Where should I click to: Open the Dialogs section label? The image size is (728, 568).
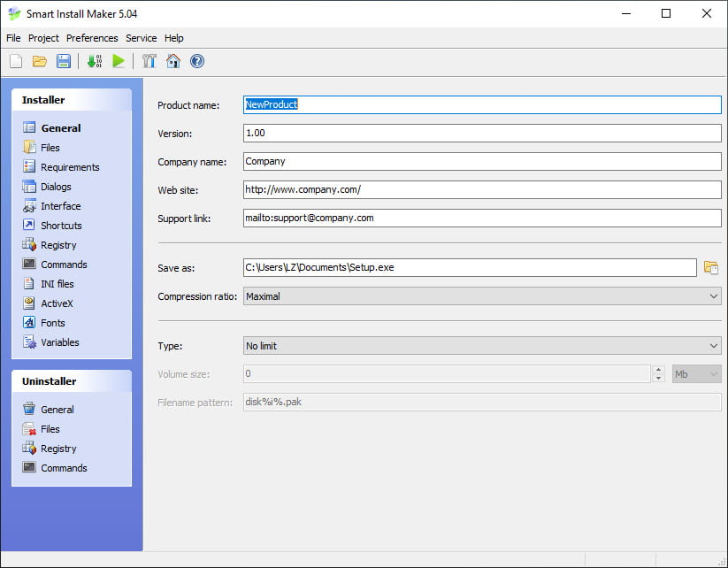click(x=57, y=187)
